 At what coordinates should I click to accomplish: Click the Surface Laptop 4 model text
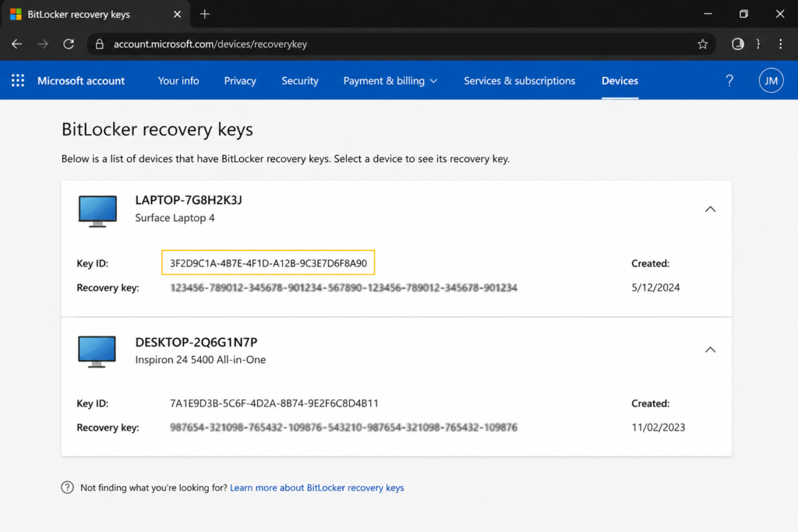(175, 217)
